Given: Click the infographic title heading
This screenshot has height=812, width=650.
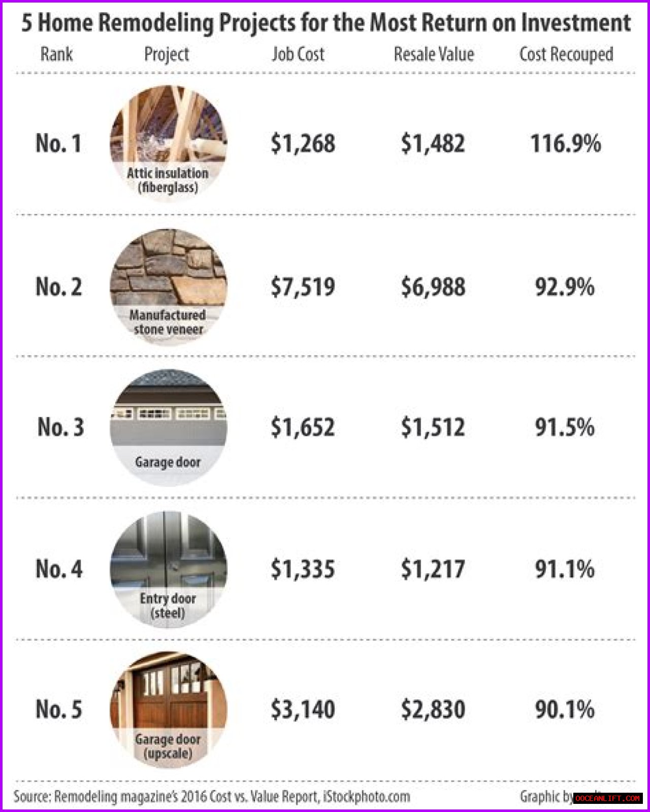Looking at the screenshot, I should pyautogui.click(x=326, y=23).
